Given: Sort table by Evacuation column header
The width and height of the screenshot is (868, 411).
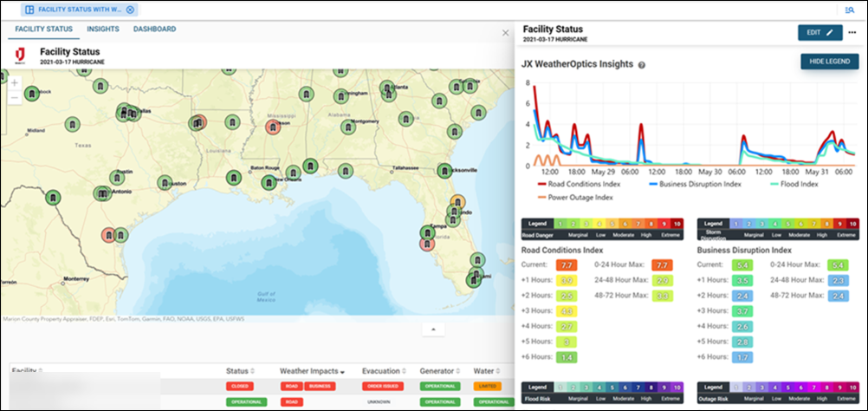Looking at the screenshot, I should point(383,371).
